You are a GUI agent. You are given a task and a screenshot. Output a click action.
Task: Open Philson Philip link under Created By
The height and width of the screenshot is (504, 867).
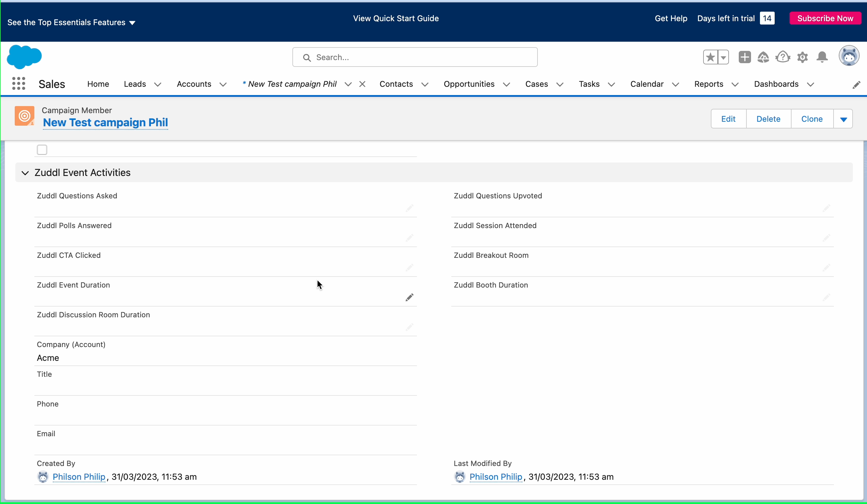click(x=79, y=477)
